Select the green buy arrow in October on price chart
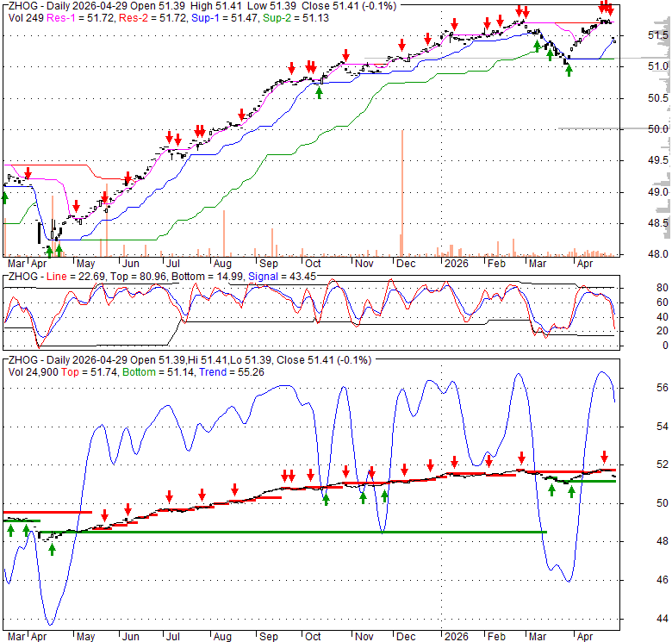 (x=320, y=91)
